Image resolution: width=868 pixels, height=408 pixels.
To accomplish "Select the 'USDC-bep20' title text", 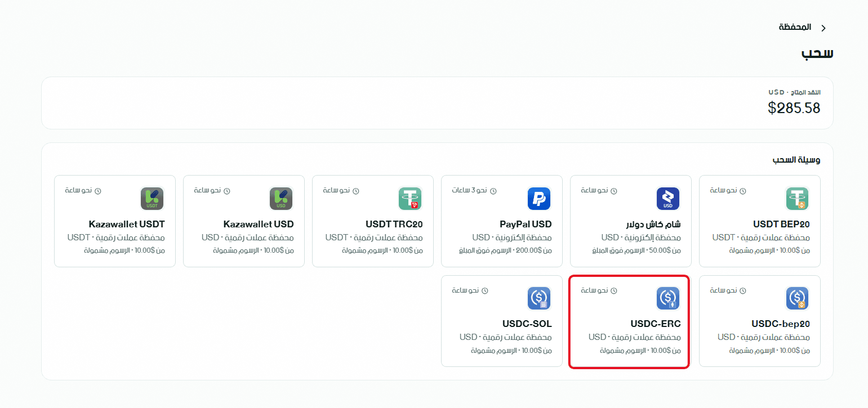I will (x=781, y=324).
